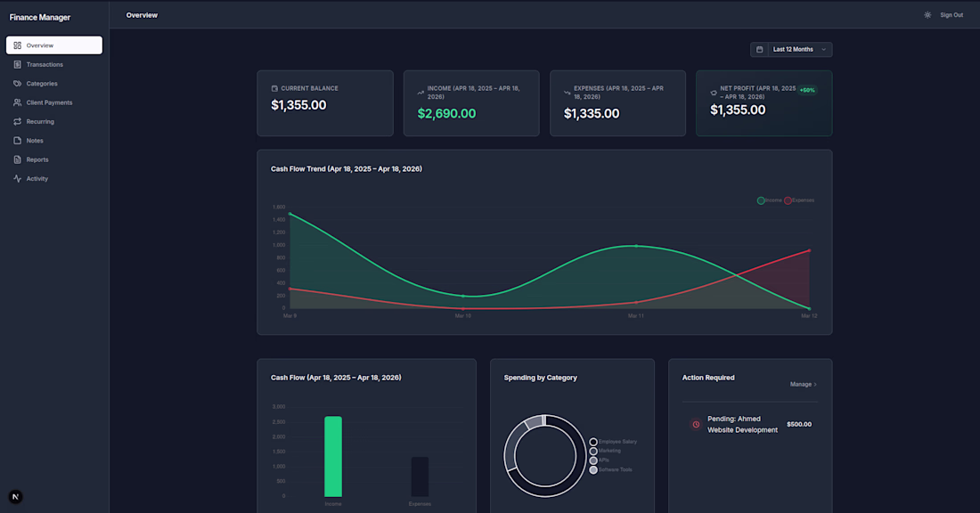Click the Recurring repeat icon
980x513 pixels.
(18, 122)
